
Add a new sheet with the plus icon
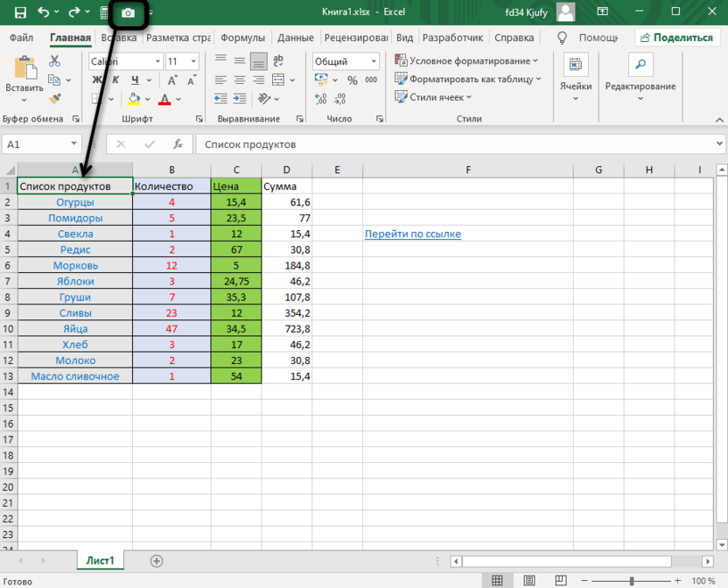coord(157,560)
